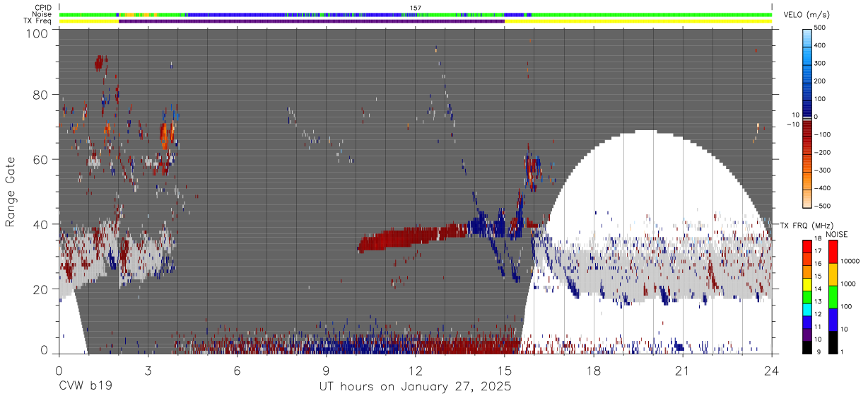Click the CPID label at top left
Screen dimensions: 868x401
(x=43, y=8)
